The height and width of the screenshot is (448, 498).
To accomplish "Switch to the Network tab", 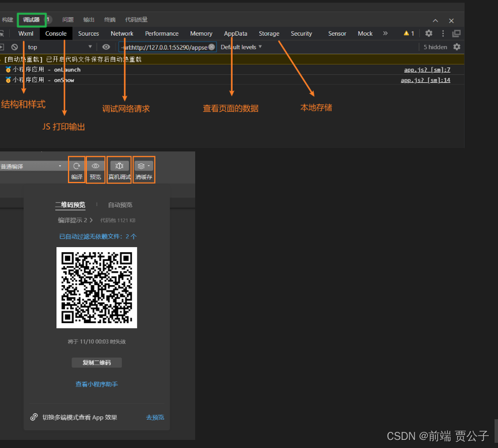I will click(122, 33).
